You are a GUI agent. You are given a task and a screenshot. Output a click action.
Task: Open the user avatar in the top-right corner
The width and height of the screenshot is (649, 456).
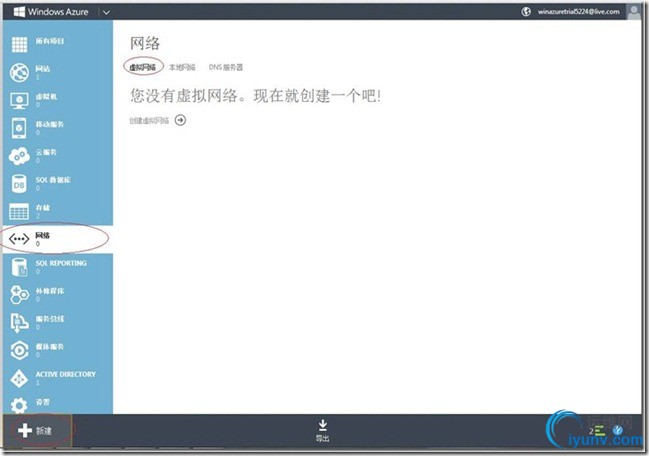[x=634, y=12]
